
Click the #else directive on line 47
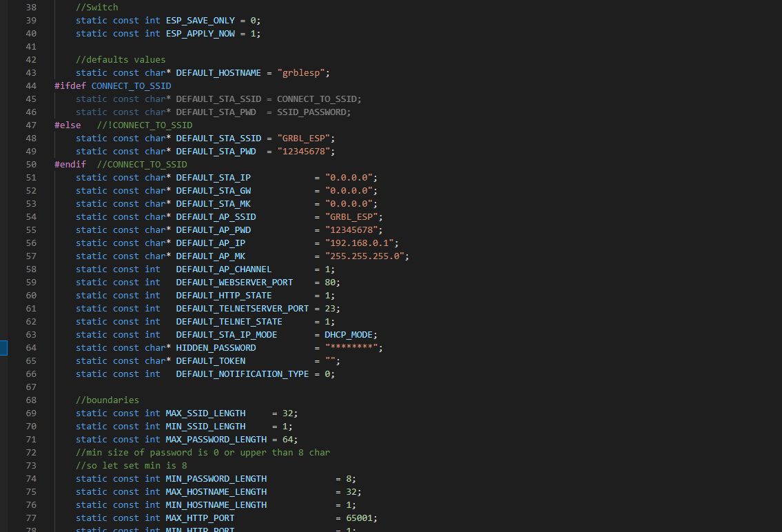click(x=67, y=125)
